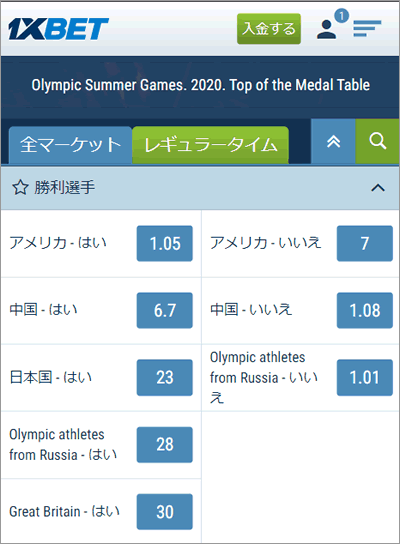Select Great Britain - はい odds 30
400x544 pixels.
[x=165, y=512]
